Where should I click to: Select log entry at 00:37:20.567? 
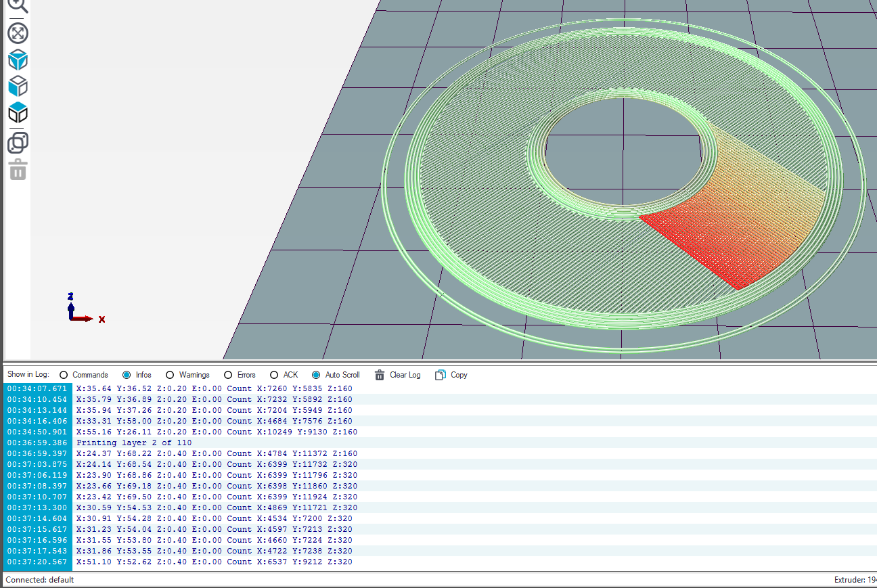(x=438, y=562)
